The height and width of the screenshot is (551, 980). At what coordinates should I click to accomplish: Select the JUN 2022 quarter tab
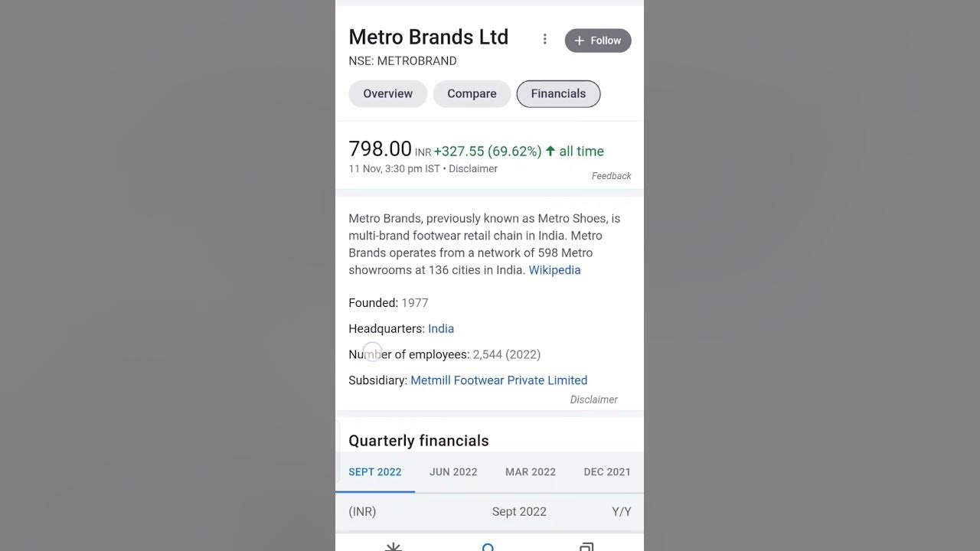click(453, 471)
